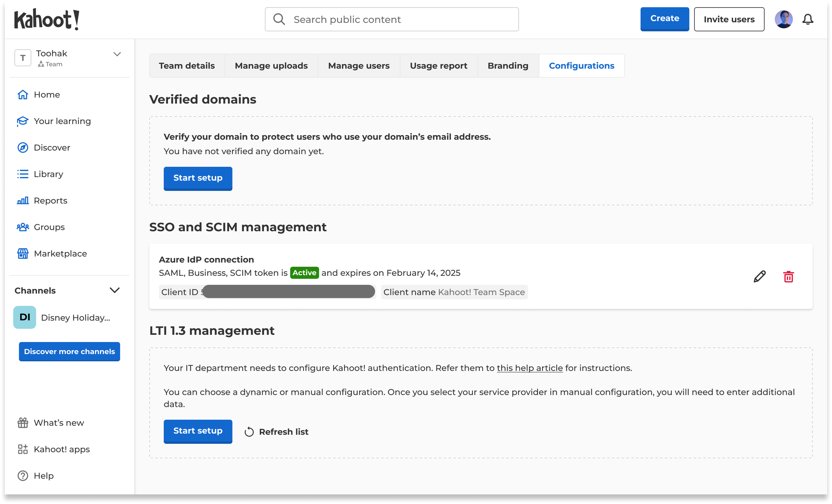Open Kahoot! apps in the sidebar
Image resolution: width=832 pixels, height=504 pixels.
click(62, 449)
